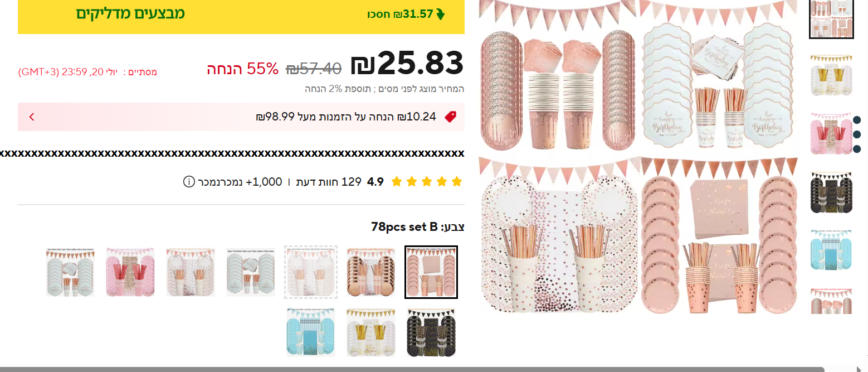This screenshot has height=372, width=868.
Task: Click the red coupon tag icon
Action: click(451, 117)
